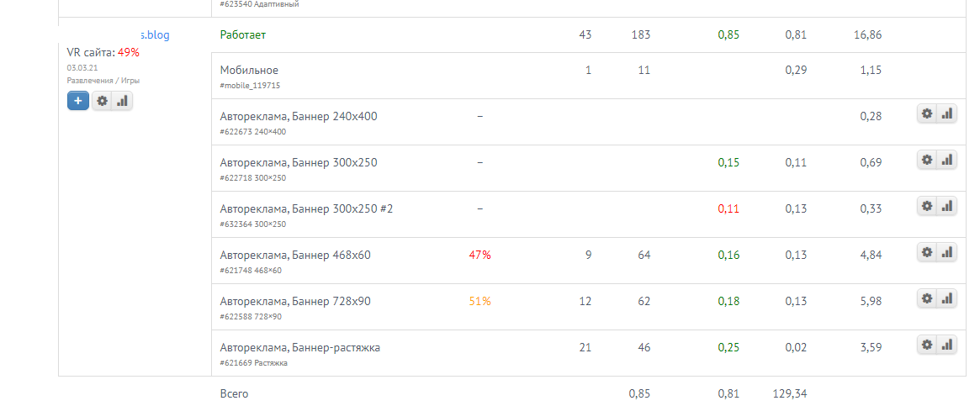Click the gear icon for Баннер 300x250 #2
Screen dimensions: 980x406
click(927, 206)
